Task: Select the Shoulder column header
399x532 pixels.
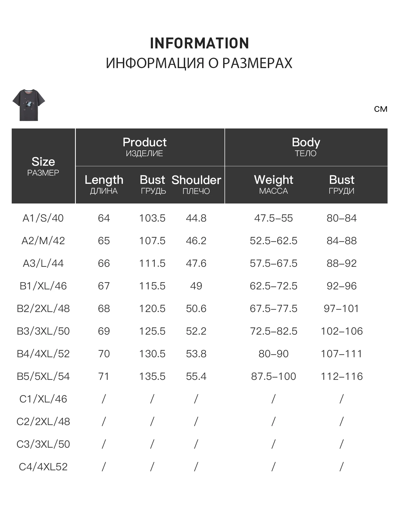Action: tap(196, 185)
